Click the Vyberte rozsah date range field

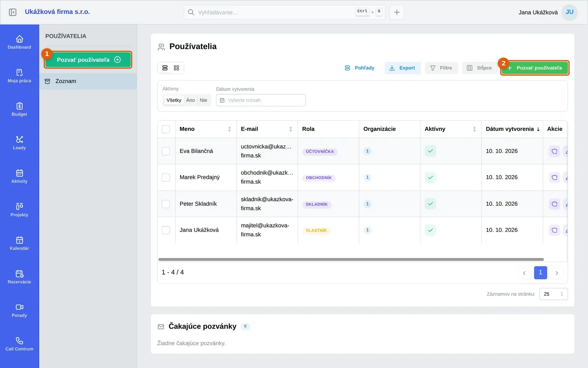(x=261, y=100)
